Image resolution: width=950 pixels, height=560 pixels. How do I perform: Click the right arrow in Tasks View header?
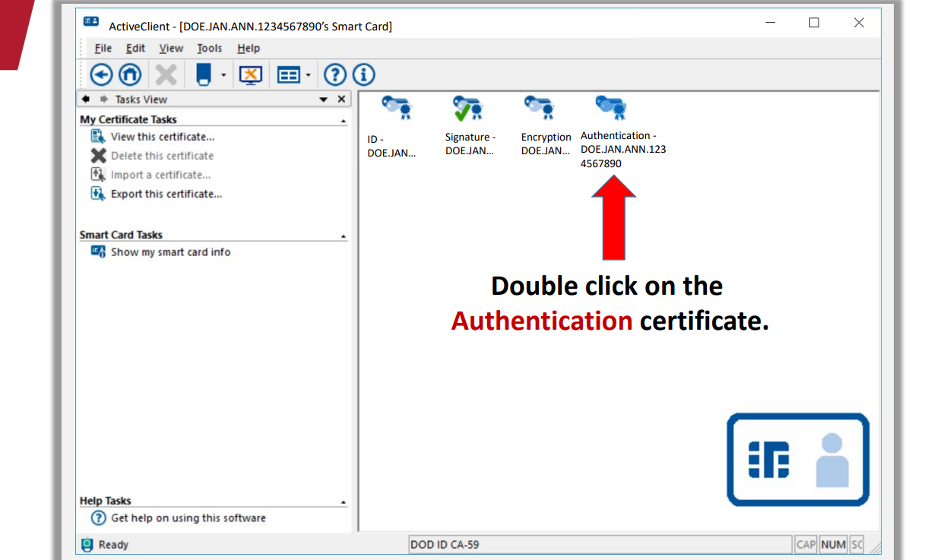pos(103,100)
